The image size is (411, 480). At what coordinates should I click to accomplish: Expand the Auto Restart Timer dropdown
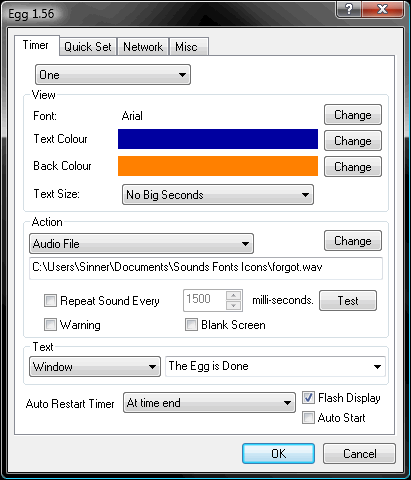209,403
